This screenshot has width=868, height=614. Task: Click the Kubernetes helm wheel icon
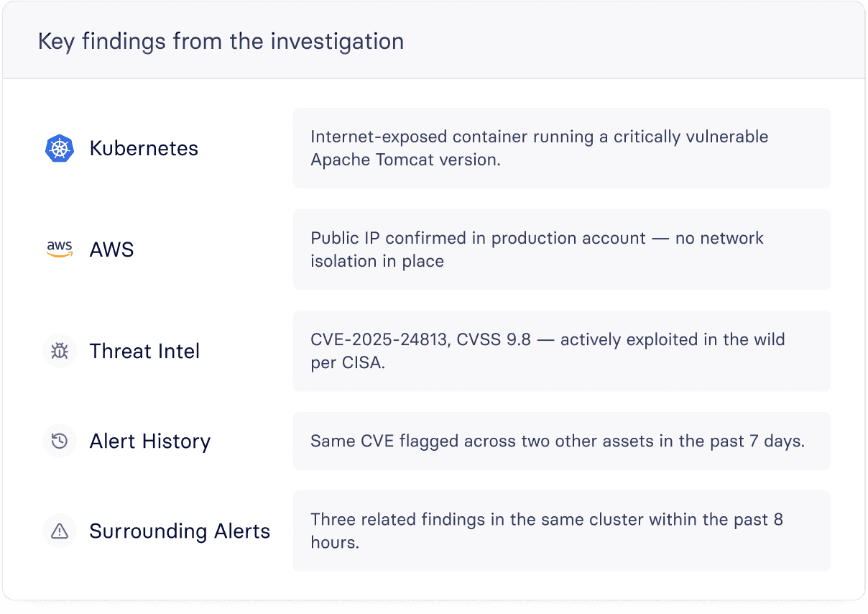(60, 148)
